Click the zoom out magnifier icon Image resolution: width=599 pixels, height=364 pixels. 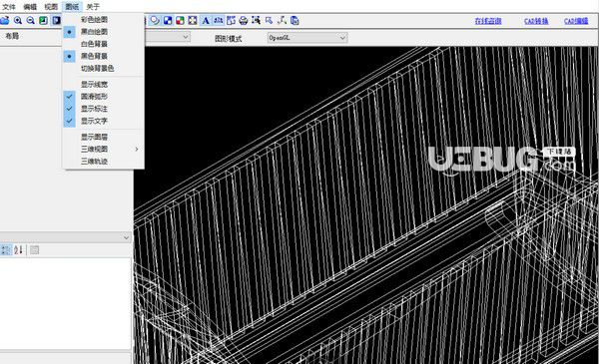[x=31, y=21]
